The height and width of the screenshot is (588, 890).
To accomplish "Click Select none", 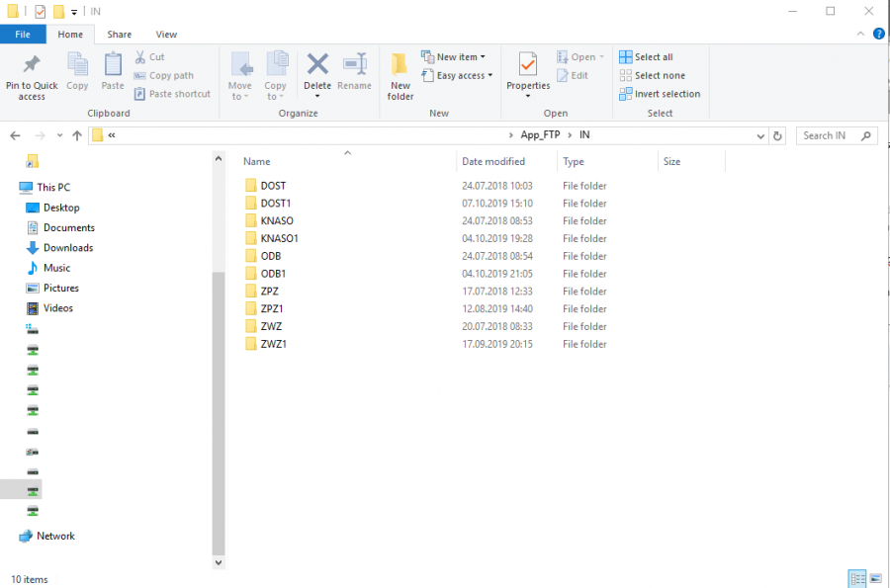I will [x=653, y=75].
